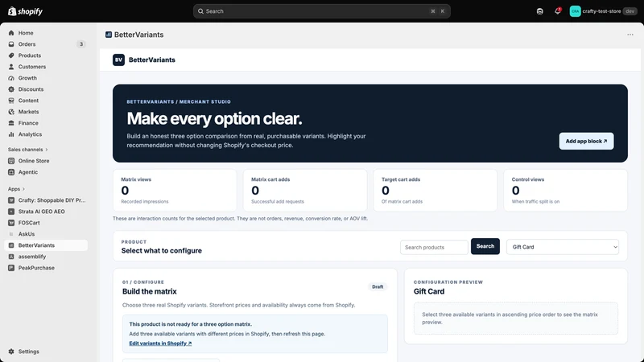Click the Orders inbox icon

(x=11, y=44)
